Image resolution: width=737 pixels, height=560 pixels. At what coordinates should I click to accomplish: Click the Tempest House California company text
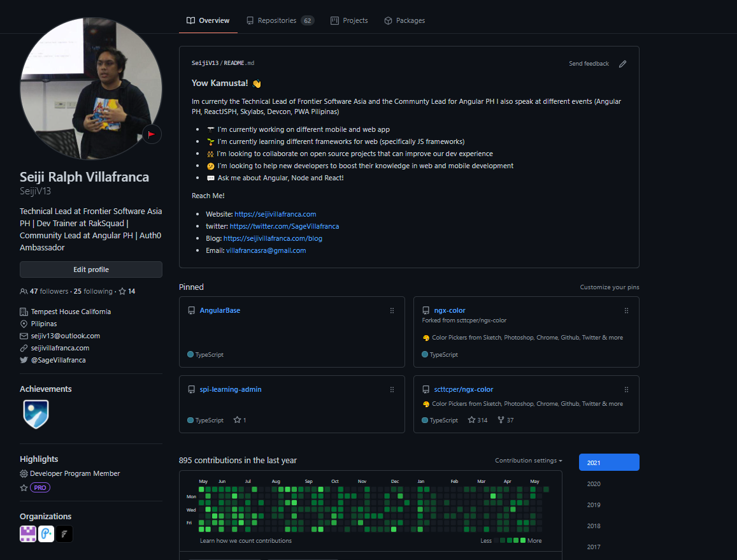pos(71,312)
